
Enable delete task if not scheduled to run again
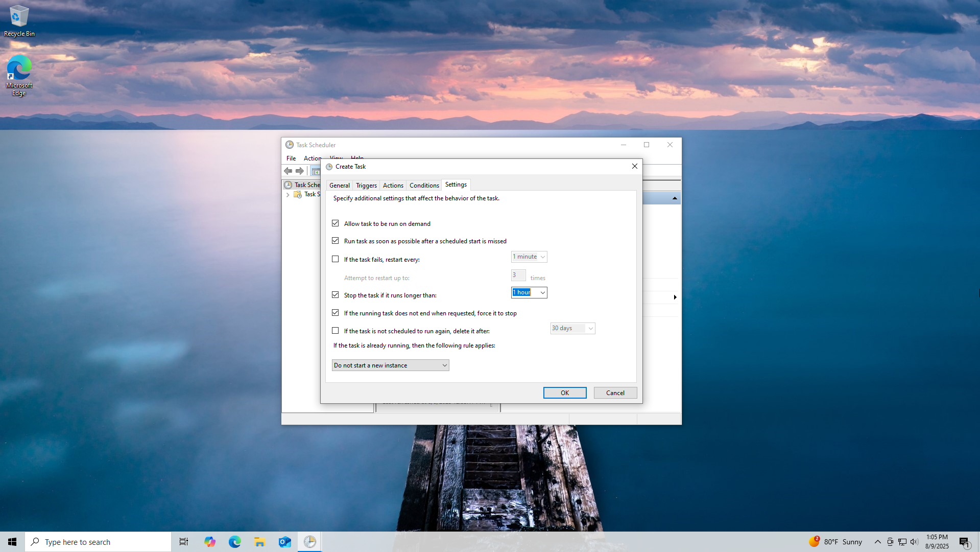336,331
